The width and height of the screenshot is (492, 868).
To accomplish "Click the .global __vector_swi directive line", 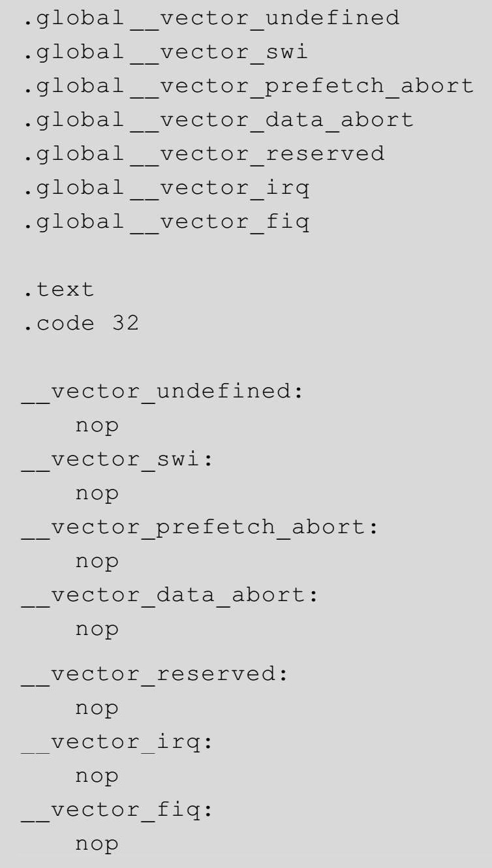I will tap(166, 52).
